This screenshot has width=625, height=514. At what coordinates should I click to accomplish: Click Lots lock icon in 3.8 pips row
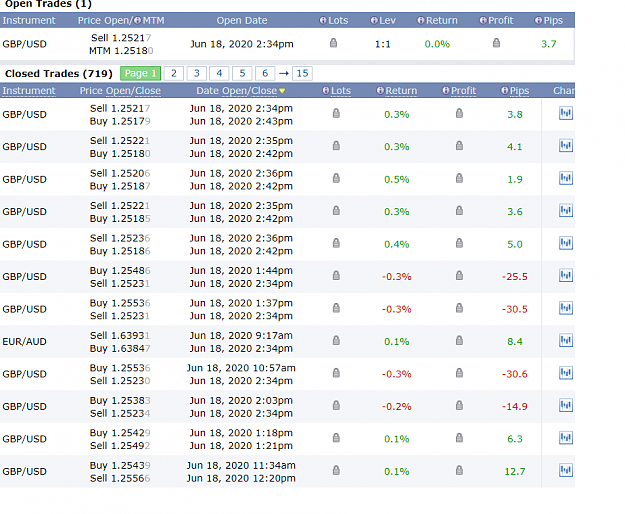pos(336,114)
